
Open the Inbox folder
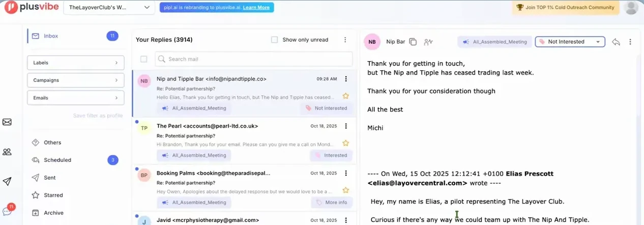[x=51, y=36]
